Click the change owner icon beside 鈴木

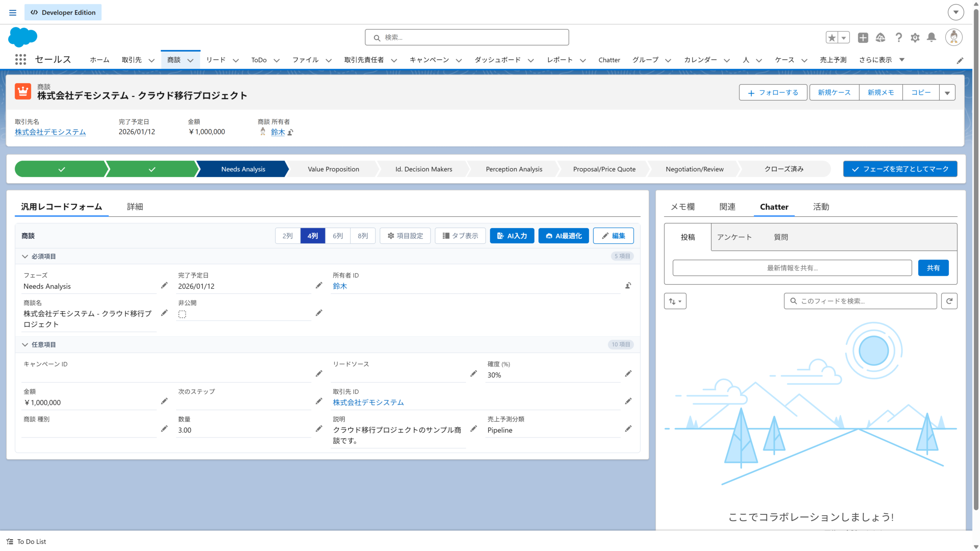point(291,132)
